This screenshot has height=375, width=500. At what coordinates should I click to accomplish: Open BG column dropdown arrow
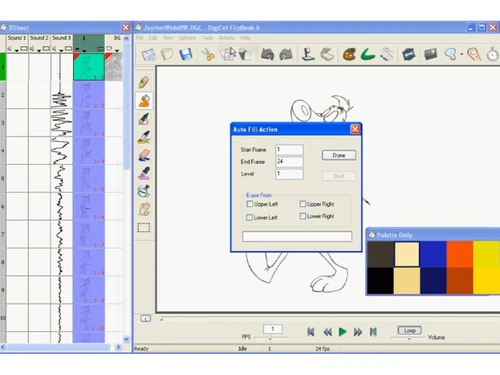coord(117,50)
